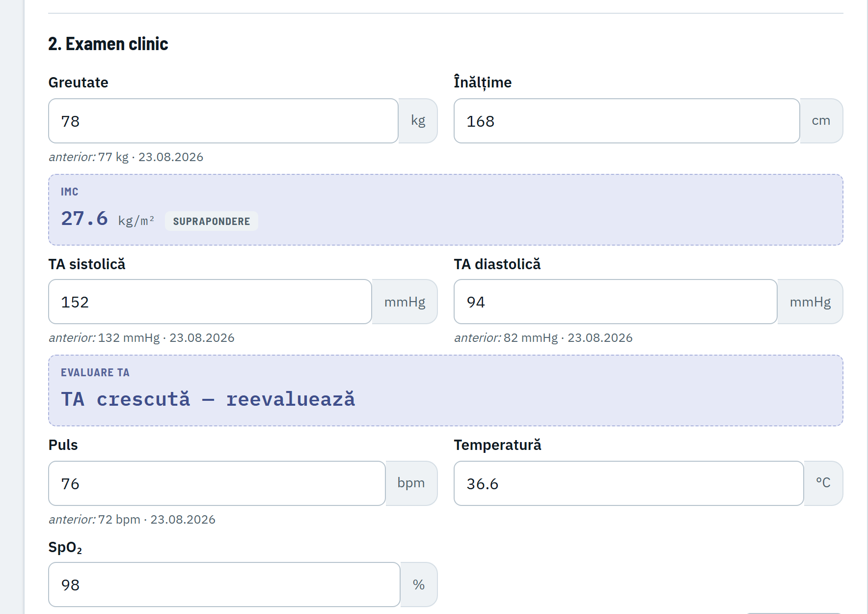The width and height of the screenshot is (868, 614).
Task: Click the bpm unit label beside Puls
Action: [411, 483]
